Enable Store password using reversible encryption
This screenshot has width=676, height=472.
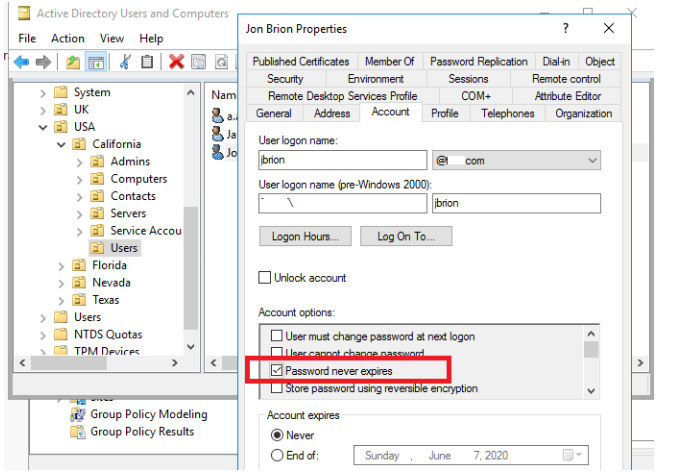pyautogui.click(x=276, y=388)
